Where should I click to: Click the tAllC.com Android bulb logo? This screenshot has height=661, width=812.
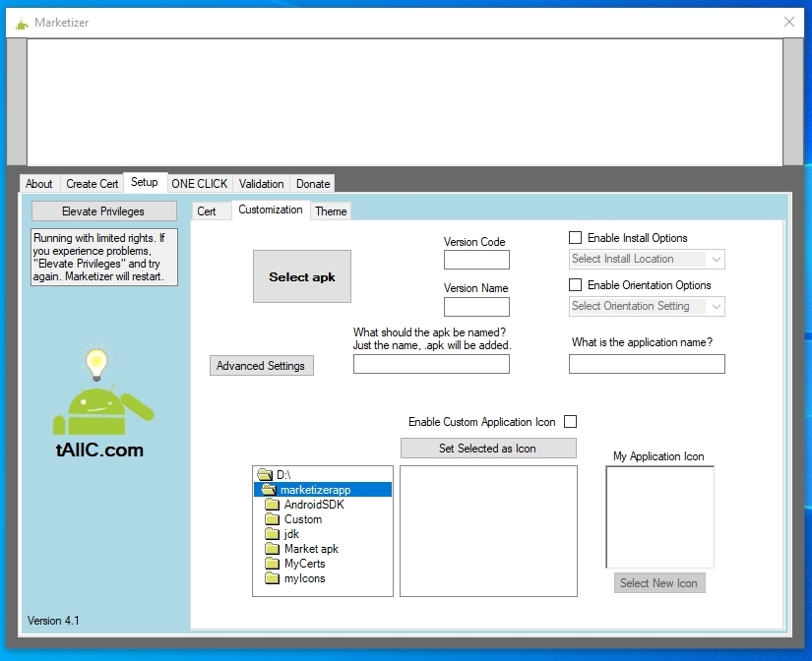click(x=102, y=400)
